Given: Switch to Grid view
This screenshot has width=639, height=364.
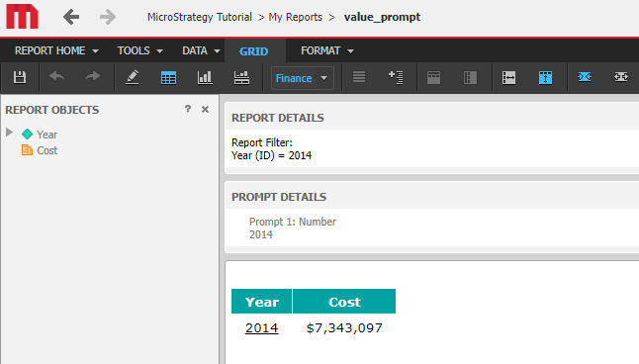Looking at the screenshot, I should click(168, 77).
